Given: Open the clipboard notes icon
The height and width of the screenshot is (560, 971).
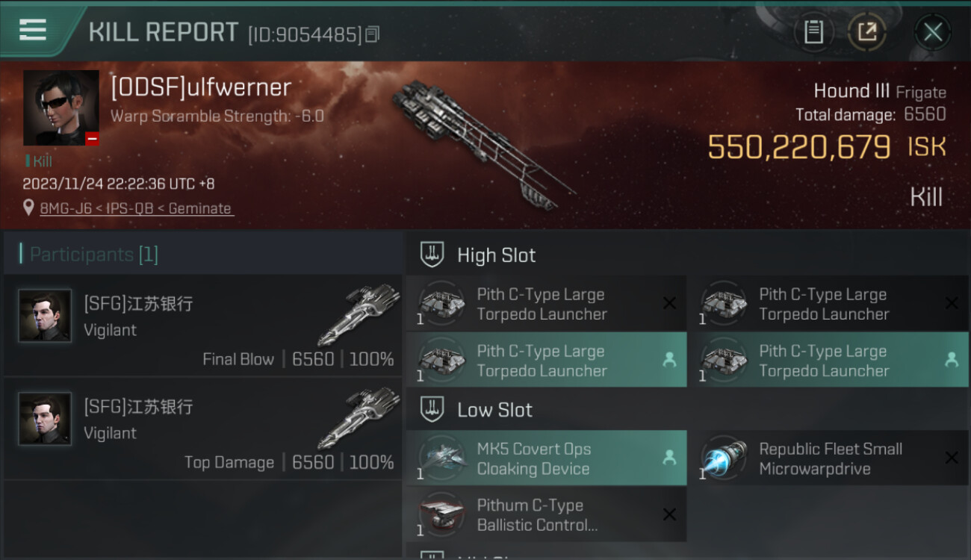Looking at the screenshot, I should coord(813,32).
